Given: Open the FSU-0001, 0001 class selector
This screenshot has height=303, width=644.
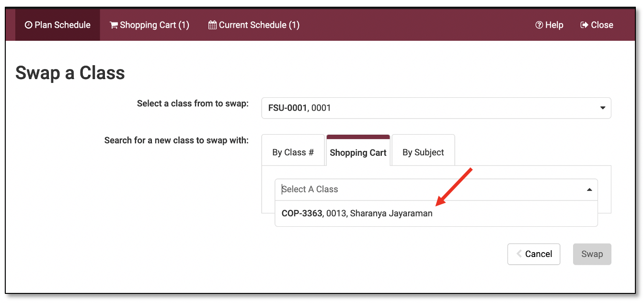Looking at the screenshot, I should point(431,108).
